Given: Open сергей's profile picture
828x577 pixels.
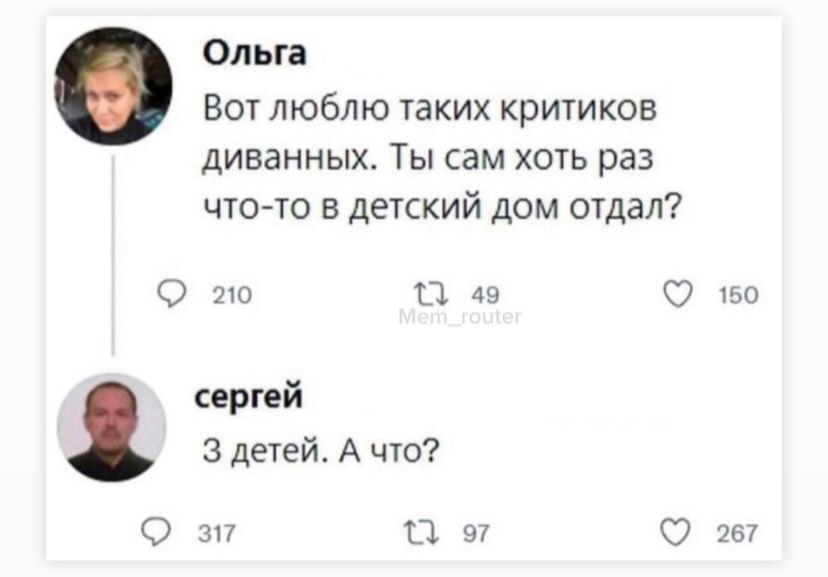Looking at the screenshot, I should tap(111, 427).
